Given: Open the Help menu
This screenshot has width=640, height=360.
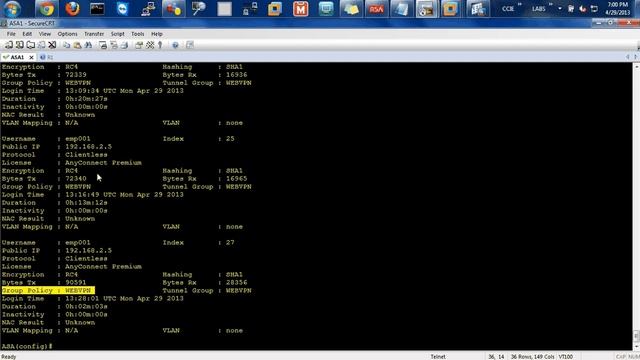Looking at the screenshot, I should click(157, 34).
